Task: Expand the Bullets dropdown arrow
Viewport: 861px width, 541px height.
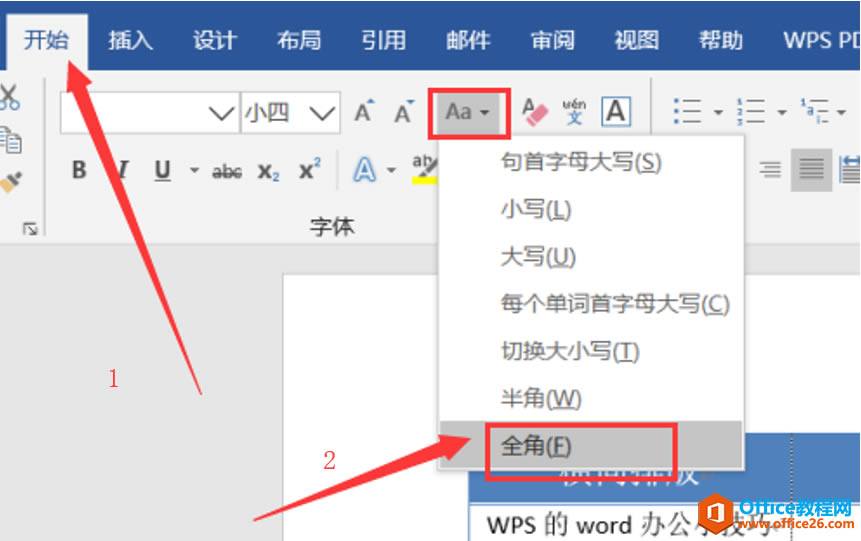Action: (718, 112)
